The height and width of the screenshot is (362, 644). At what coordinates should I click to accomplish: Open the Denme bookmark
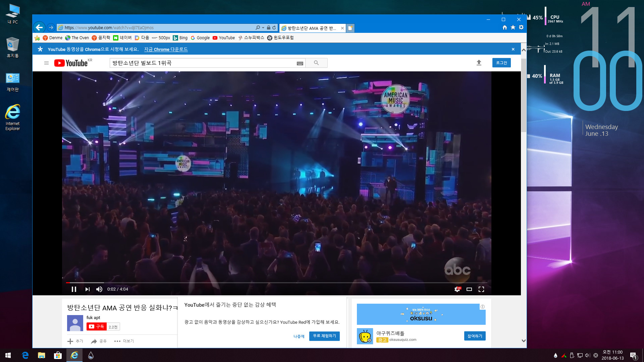tap(53, 38)
